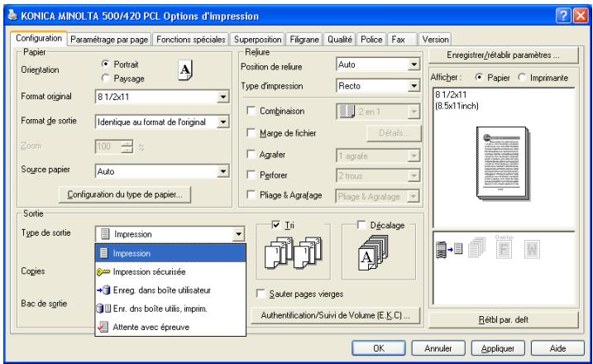Viewport: 593px width, 364px height.
Task: Enable the Combinaison checkbox
Action: [251, 111]
